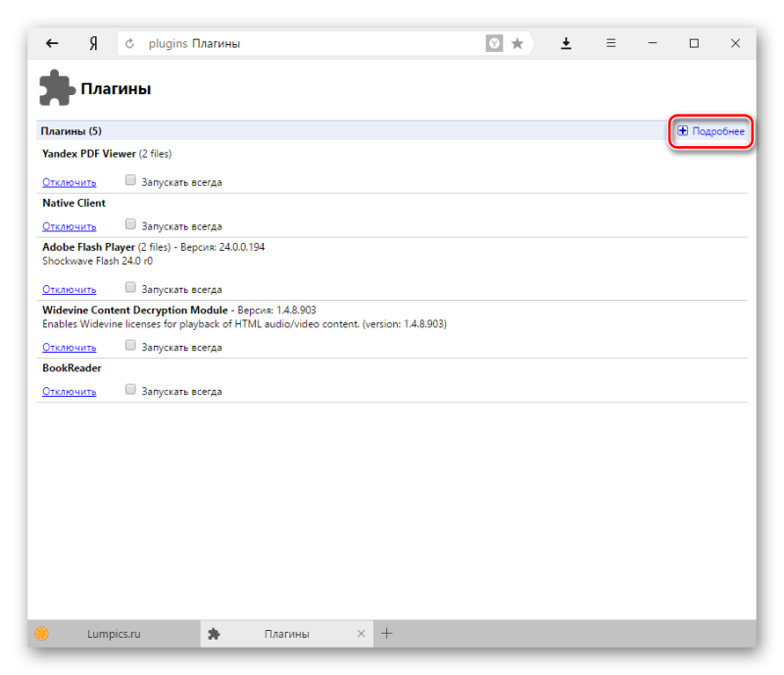Screen dimensions: 784x675
Task: Click puzzle icon on Плагины tab
Action: pos(214,634)
